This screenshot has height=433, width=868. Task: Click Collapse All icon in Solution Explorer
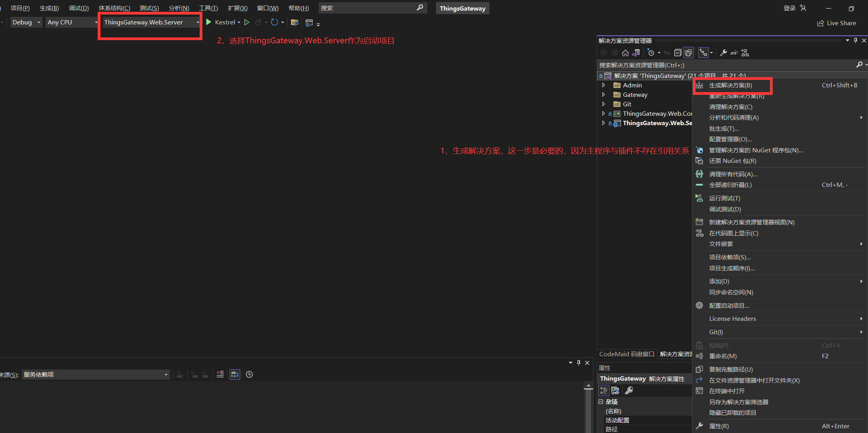[678, 53]
